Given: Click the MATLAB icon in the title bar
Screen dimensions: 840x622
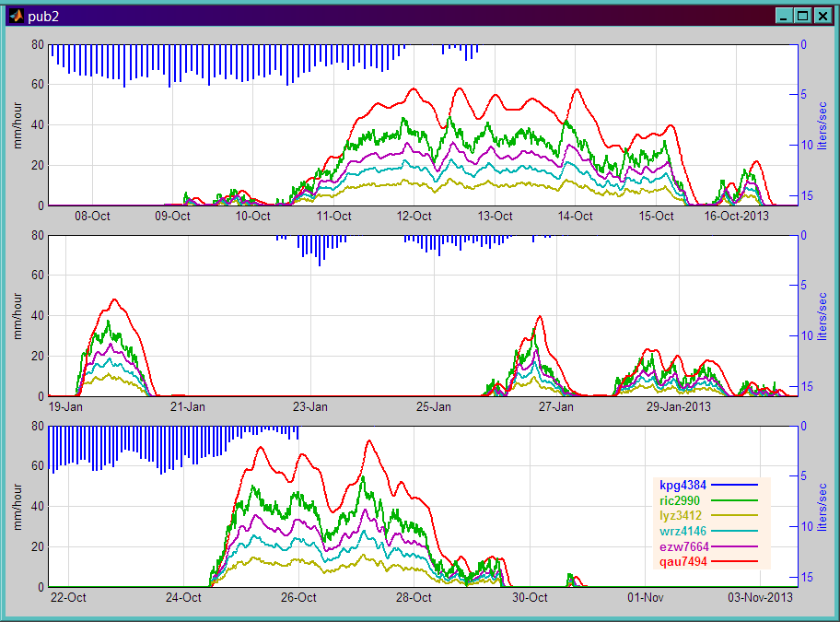Looking at the screenshot, I should pos(17,16).
